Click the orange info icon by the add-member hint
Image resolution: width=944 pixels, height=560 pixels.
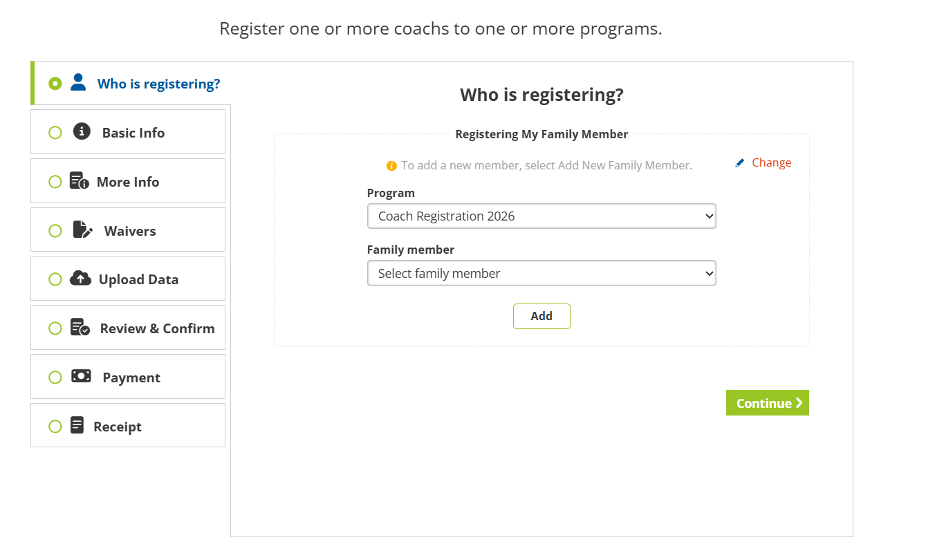click(391, 166)
